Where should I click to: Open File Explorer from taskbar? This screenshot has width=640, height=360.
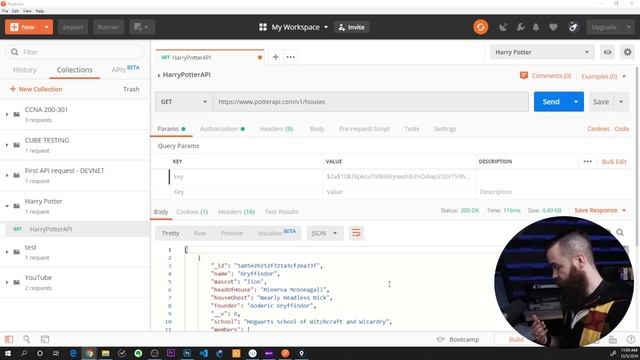[106, 353]
